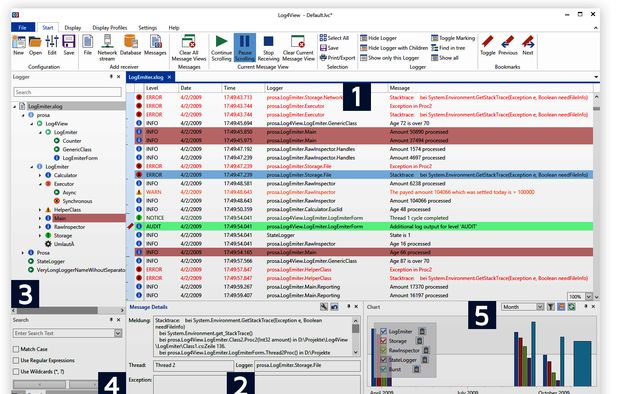Open a configuration file
618x394 pixels.
[35, 45]
